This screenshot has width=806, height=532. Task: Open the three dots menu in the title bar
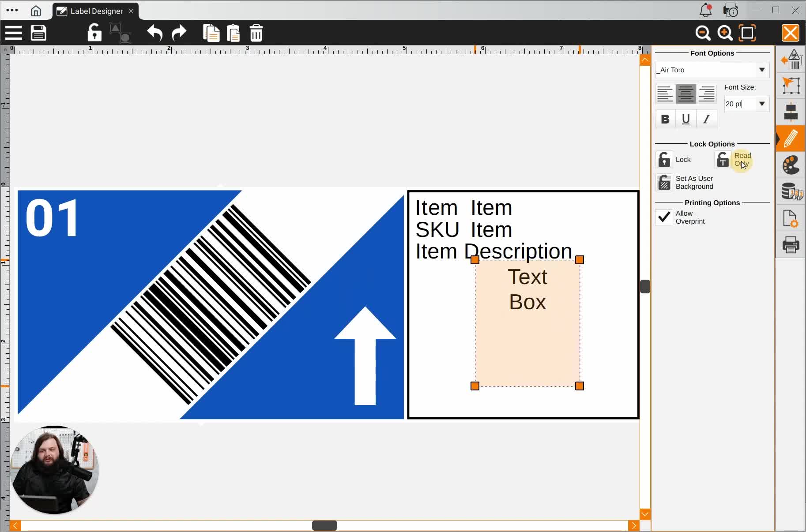click(12, 10)
